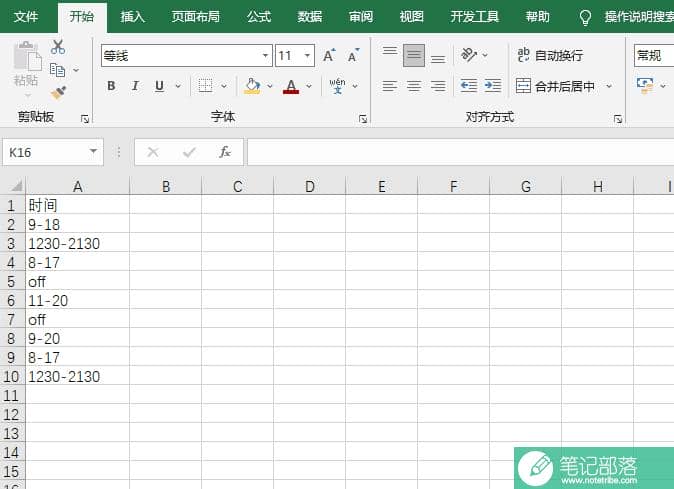Image resolution: width=674 pixels, height=489 pixels.
Task: Select the Format Painter brush
Action: point(58,92)
